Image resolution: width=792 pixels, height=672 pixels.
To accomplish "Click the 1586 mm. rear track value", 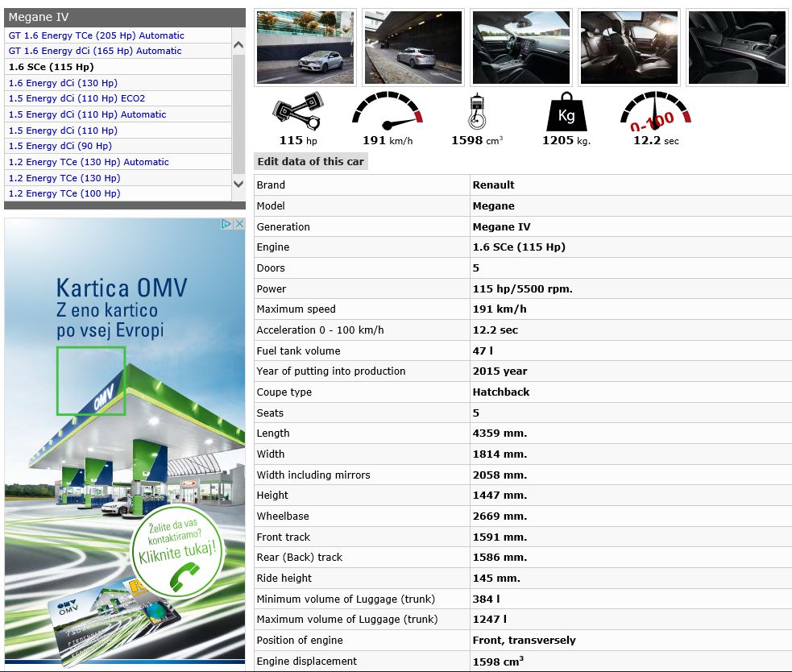I will pyautogui.click(x=500, y=557).
